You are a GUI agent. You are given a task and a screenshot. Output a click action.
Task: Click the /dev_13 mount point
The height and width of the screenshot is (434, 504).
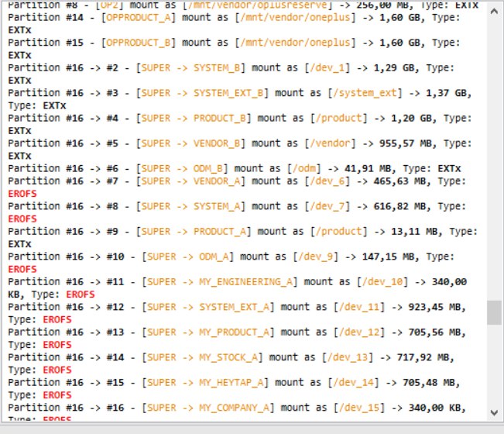click(348, 357)
